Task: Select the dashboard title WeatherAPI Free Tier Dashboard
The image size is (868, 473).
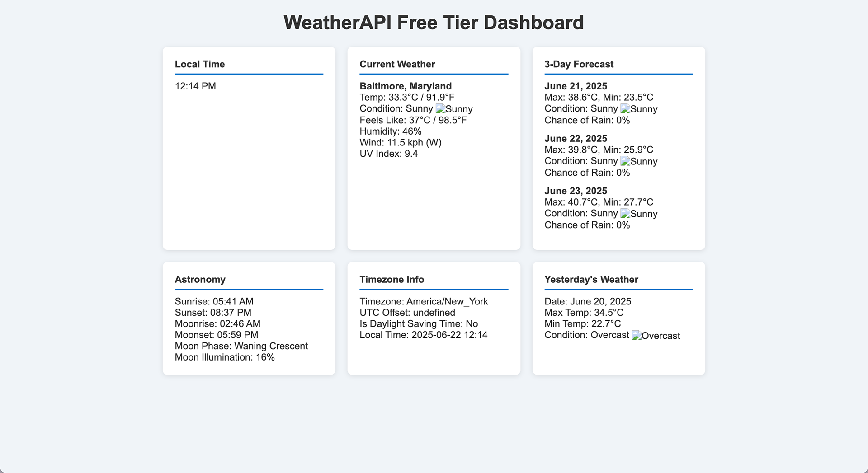Action: [434, 23]
